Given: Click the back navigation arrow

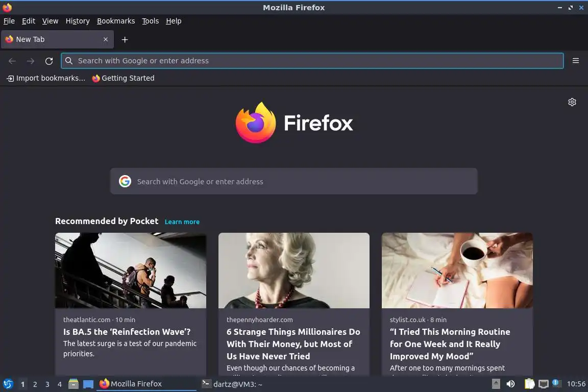Looking at the screenshot, I should [12, 61].
